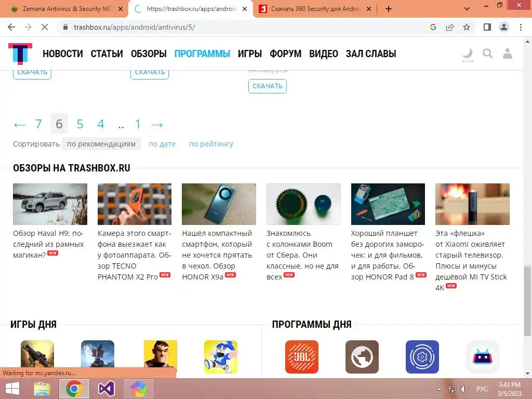
Task: Click the browser forward arrow
Action: [28, 27]
